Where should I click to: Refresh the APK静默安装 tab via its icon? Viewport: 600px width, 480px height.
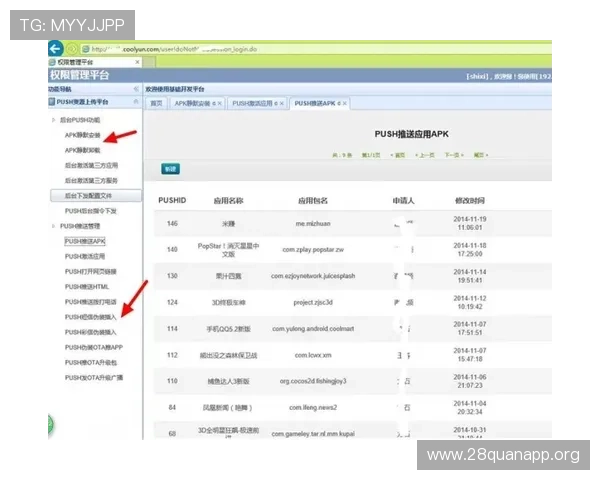(x=214, y=103)
